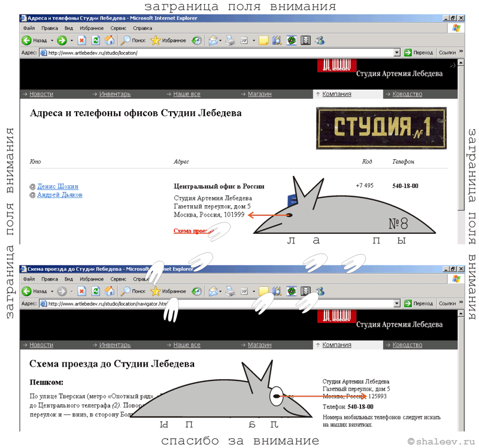
Task: Open the Магазин navigation link in top page
Action: point(259,94)
